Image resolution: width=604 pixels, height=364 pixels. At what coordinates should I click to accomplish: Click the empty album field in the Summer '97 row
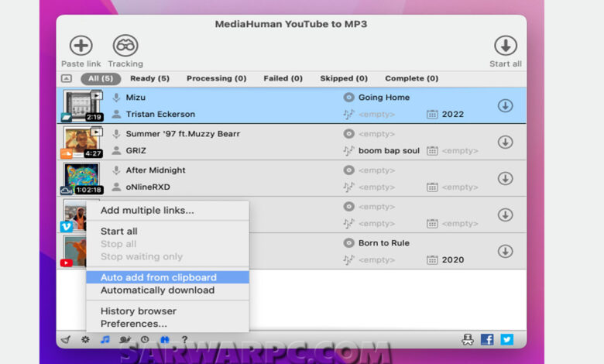(x=377, y=134)
